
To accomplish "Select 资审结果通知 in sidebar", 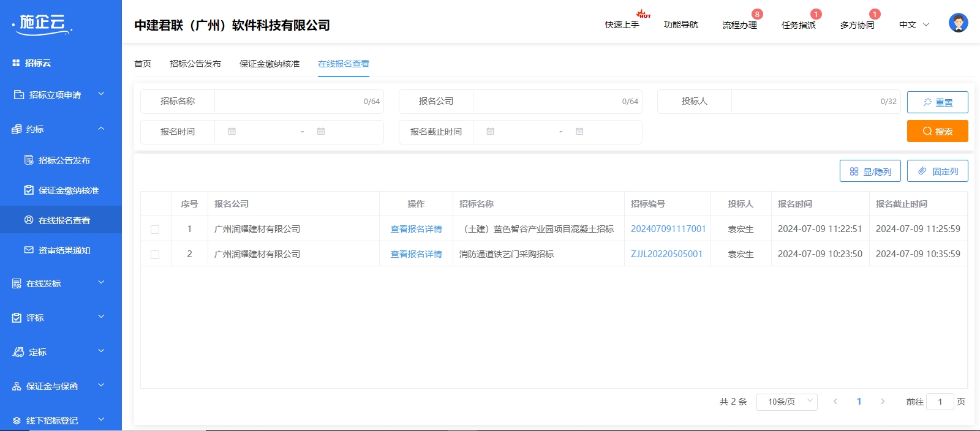I will coord(64,250).
